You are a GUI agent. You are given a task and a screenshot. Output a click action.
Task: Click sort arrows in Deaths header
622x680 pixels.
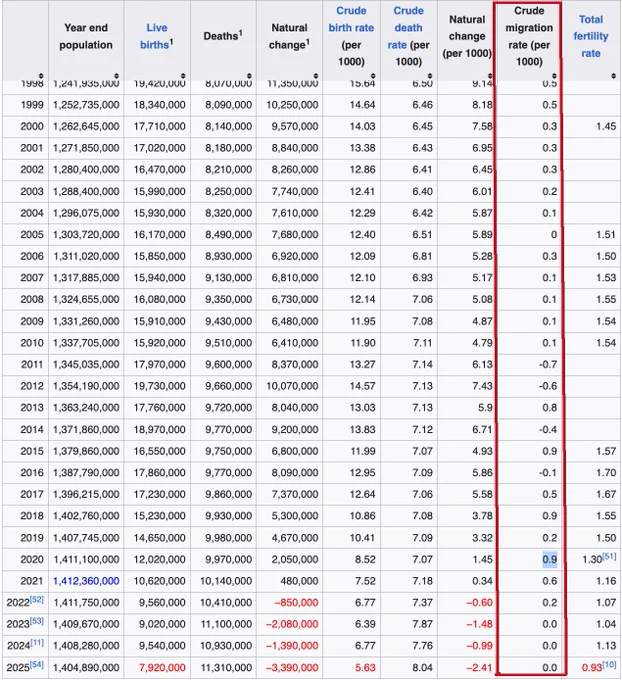coord(249,76)
